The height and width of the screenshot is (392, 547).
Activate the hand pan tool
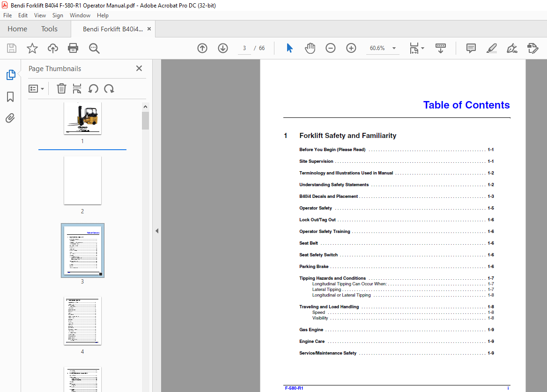click(310, 48)
